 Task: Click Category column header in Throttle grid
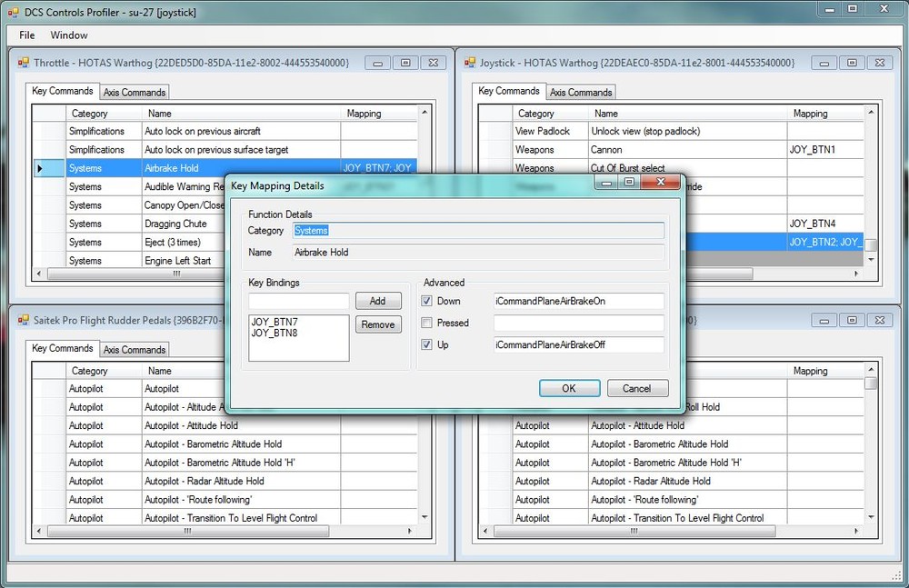(x=104, y=113)
